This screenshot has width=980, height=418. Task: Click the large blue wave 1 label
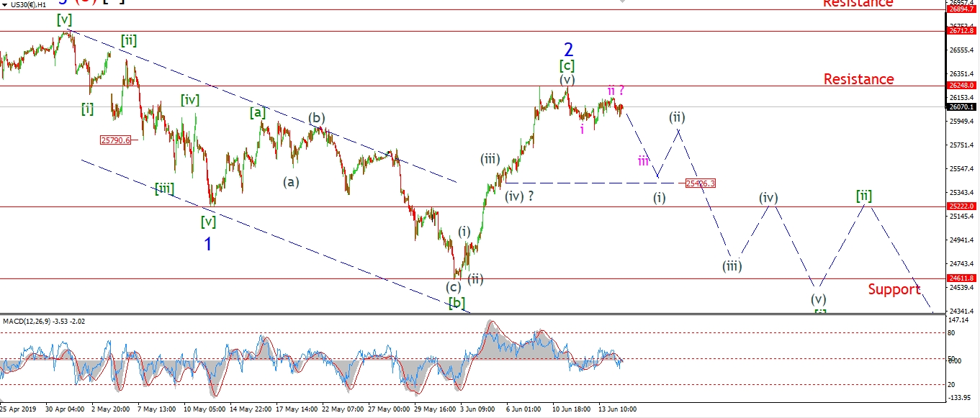click(208, 245)
